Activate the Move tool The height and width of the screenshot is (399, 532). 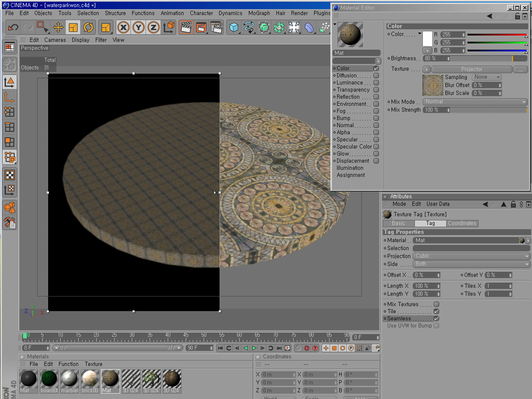tap(58, 28)
